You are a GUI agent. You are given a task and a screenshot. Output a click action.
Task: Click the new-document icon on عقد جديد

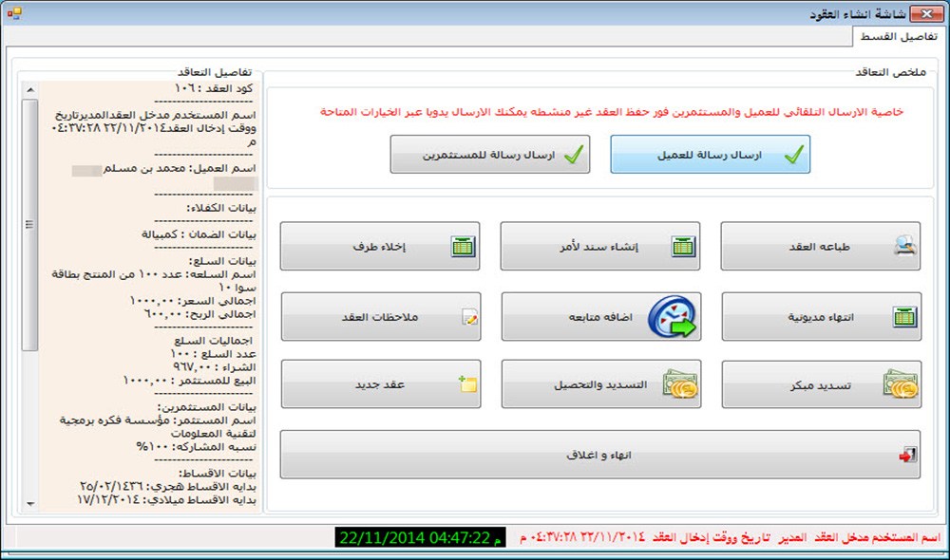click(466, 384)
